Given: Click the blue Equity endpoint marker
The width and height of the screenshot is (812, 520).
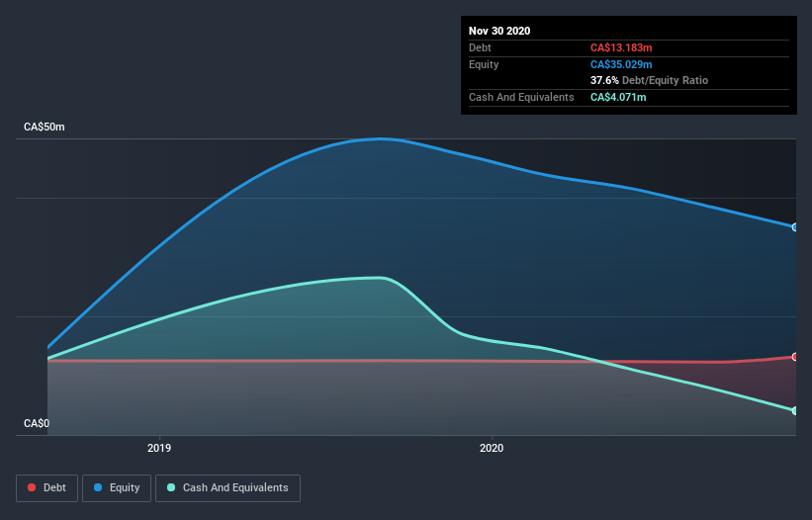Looking at the screenshot, I should pyautogui.click(x=795, y=227).
